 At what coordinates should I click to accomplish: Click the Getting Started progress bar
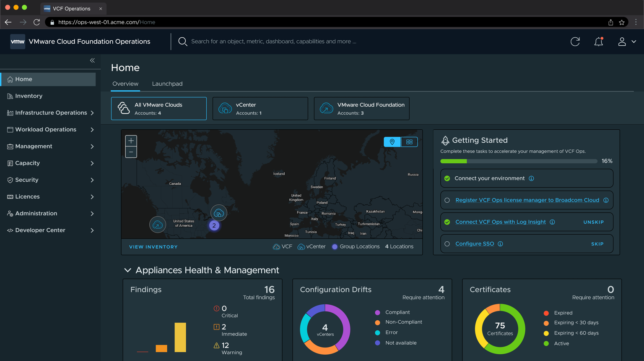tap(519, 161)
